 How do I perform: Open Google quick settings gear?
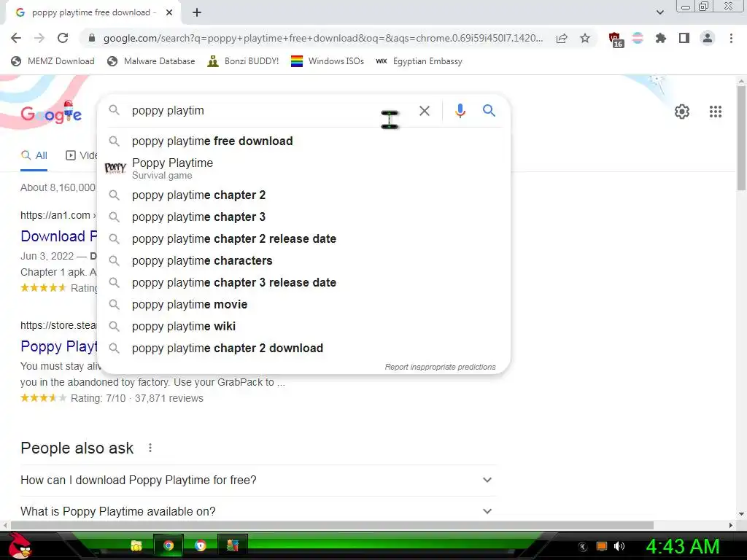click(682, 112)
